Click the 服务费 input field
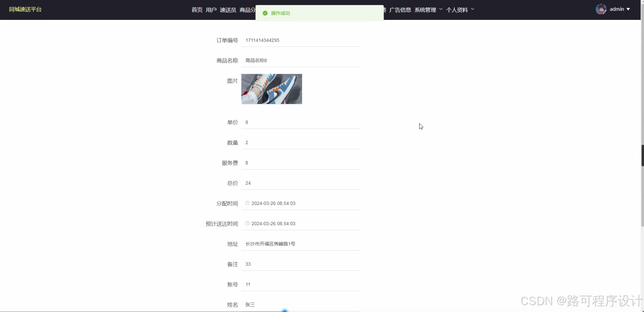The width and height of the screenshot is (644, 312). point(300,163)
